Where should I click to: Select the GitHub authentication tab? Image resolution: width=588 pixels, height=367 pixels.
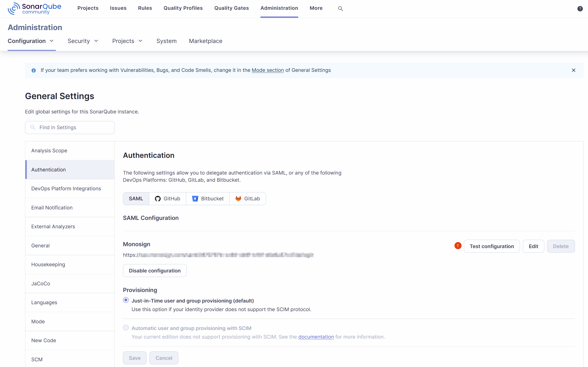click(x=167, y=199)
